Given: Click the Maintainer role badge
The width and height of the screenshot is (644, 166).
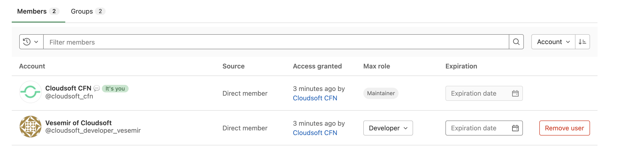Looking at the screenshot, I should tap(381, 93).
